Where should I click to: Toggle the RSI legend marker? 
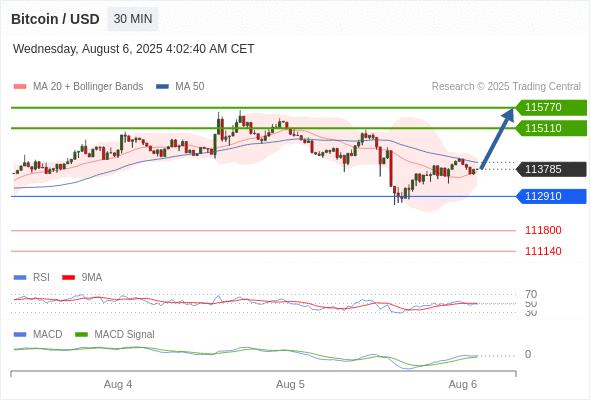(20, 278)
